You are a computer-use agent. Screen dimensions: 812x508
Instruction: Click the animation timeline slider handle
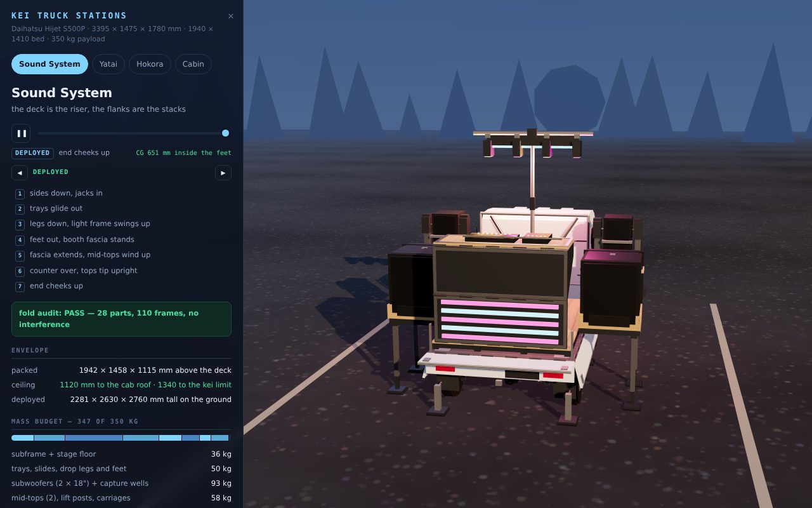225,133
